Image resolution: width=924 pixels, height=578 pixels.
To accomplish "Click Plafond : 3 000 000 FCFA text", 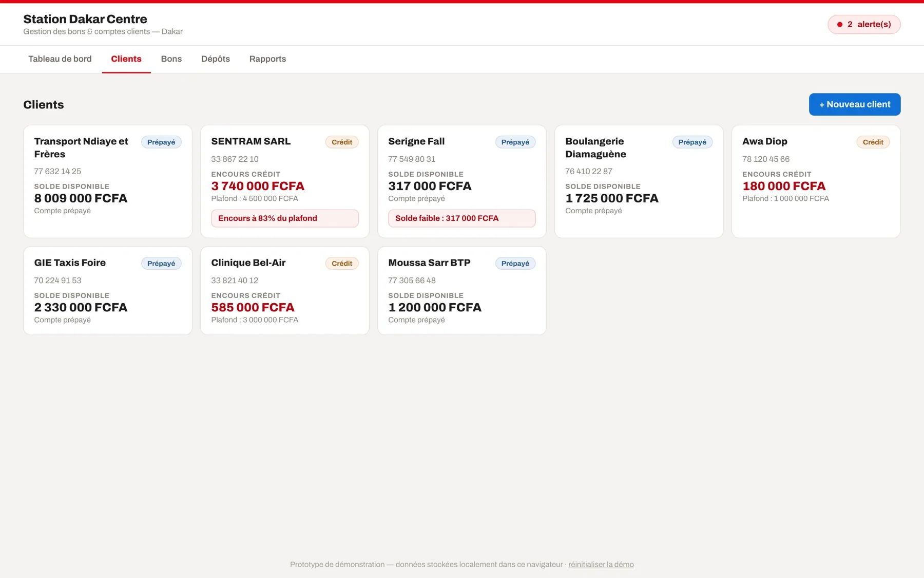I will (x=255, y=320).
